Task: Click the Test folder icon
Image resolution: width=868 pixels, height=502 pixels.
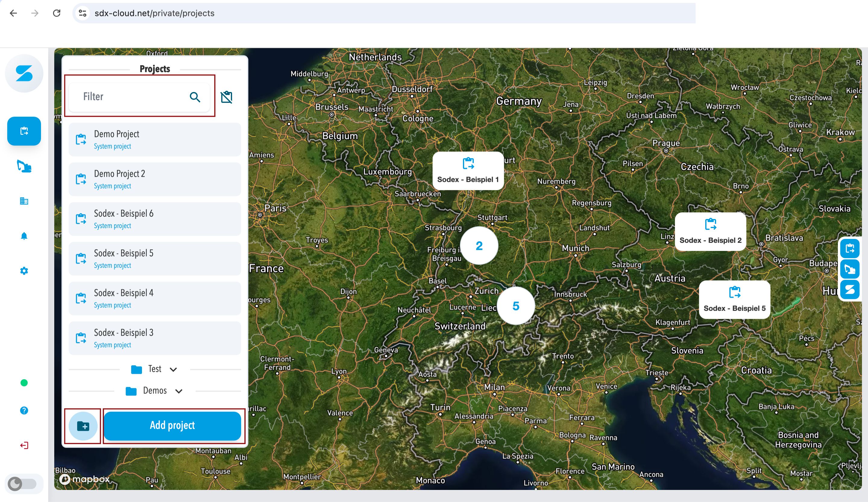Action: click(x=137, y=369)
